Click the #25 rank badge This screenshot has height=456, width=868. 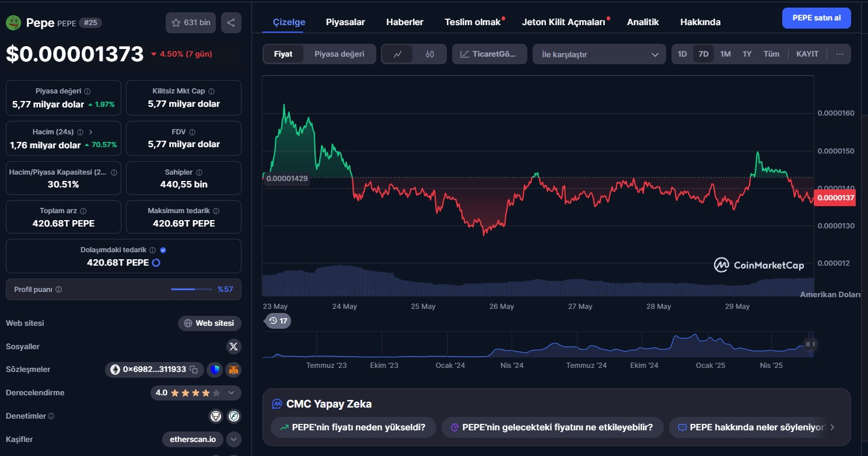tap(90, 23)
